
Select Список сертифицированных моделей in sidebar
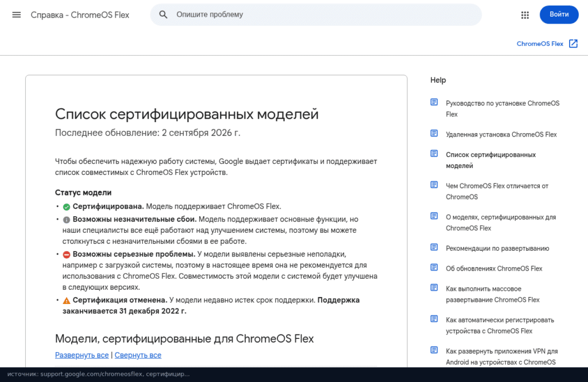point(490,160)
